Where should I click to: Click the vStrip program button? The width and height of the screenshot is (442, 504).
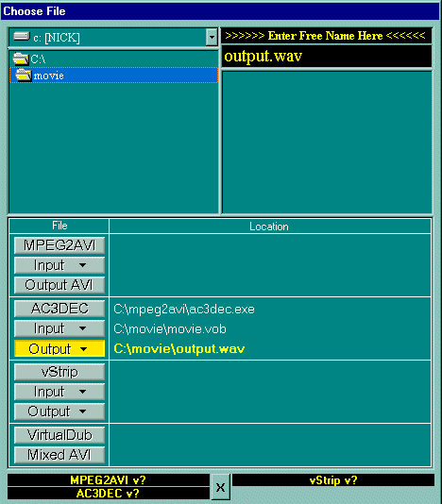point(59,372)
